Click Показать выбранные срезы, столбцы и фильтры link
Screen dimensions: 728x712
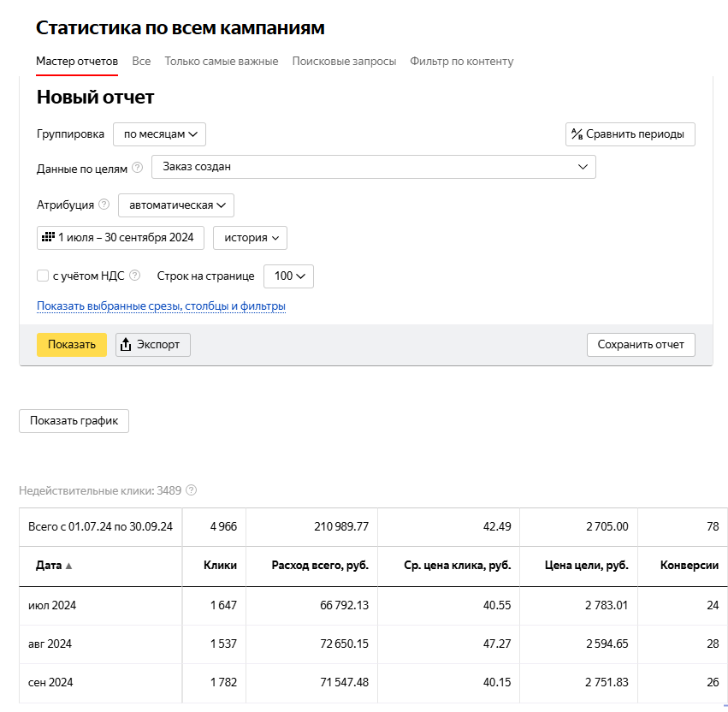tap(161, 306)
